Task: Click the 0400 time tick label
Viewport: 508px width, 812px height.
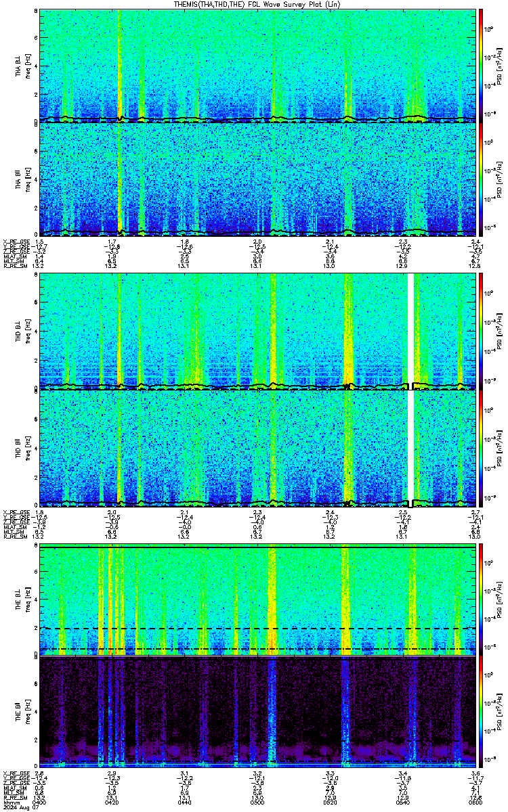Action: pos(39,802)
